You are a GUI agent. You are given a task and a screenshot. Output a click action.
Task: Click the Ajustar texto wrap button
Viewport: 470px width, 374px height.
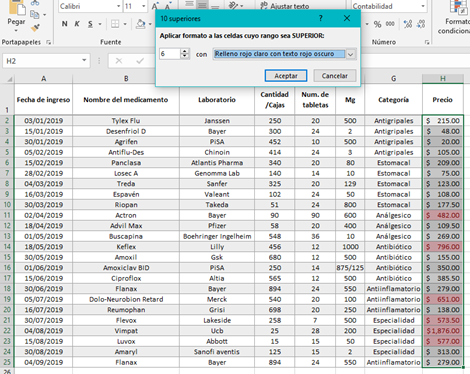pyautogui.click(x=285, y=6)
